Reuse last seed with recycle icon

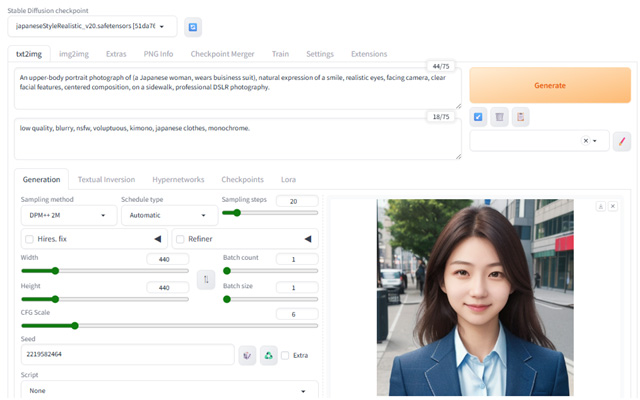268,355
